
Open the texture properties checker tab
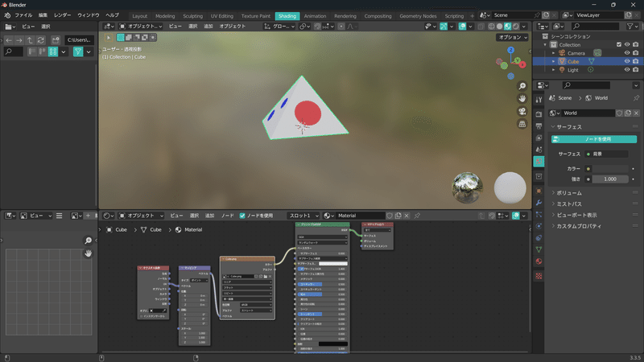(x=539, y=276)
